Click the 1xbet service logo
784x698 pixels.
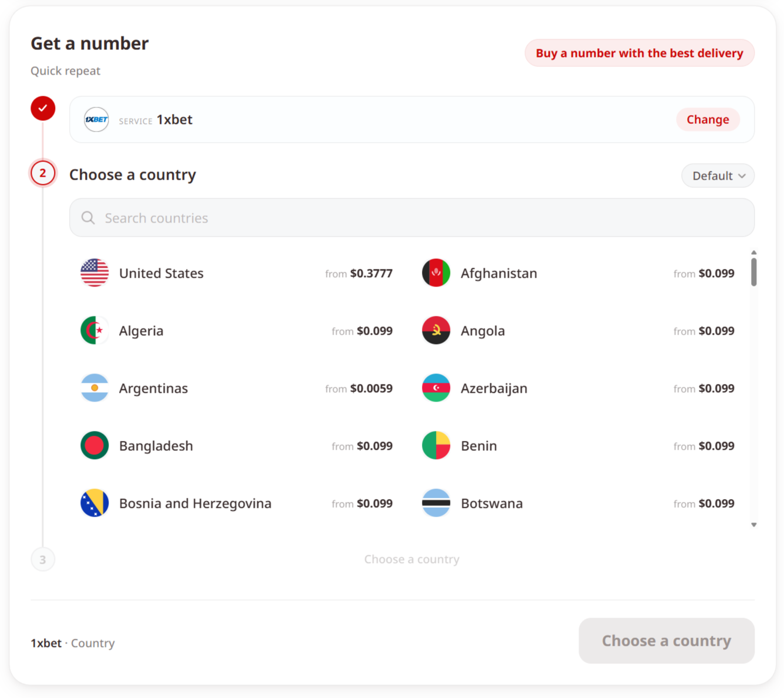(x=96, y=120)
